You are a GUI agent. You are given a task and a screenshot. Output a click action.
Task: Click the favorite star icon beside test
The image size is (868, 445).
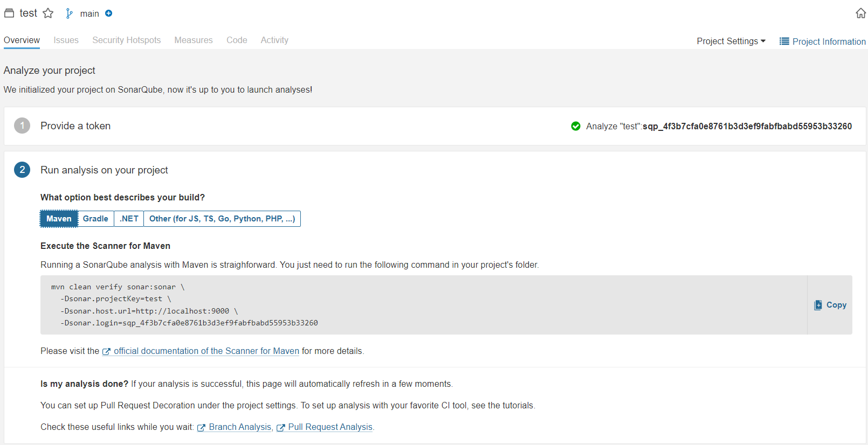coord(48,13)
